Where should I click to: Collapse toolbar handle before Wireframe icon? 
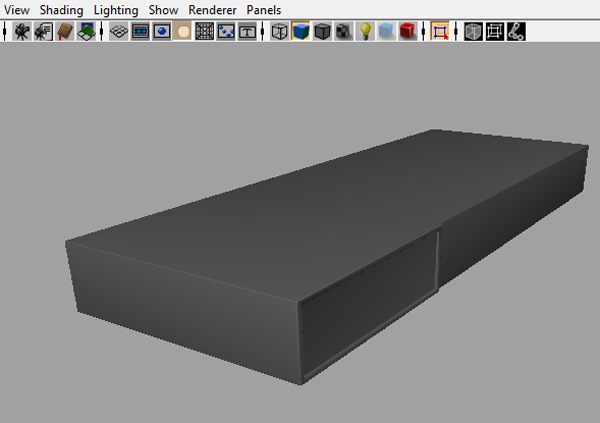(x=262, y=31)
